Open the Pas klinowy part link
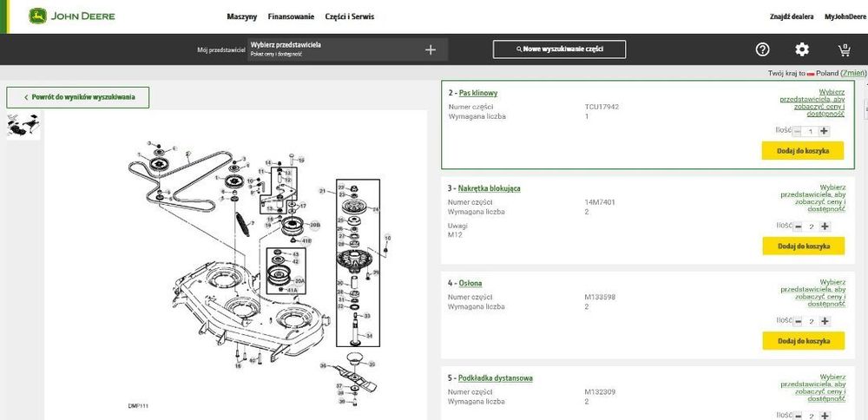868x420 pixels. [478, 93]
